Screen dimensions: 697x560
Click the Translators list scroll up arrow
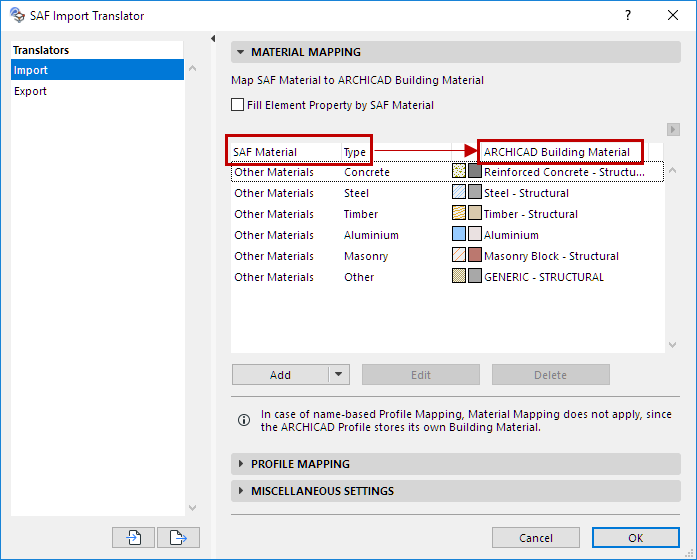(192, 68)
